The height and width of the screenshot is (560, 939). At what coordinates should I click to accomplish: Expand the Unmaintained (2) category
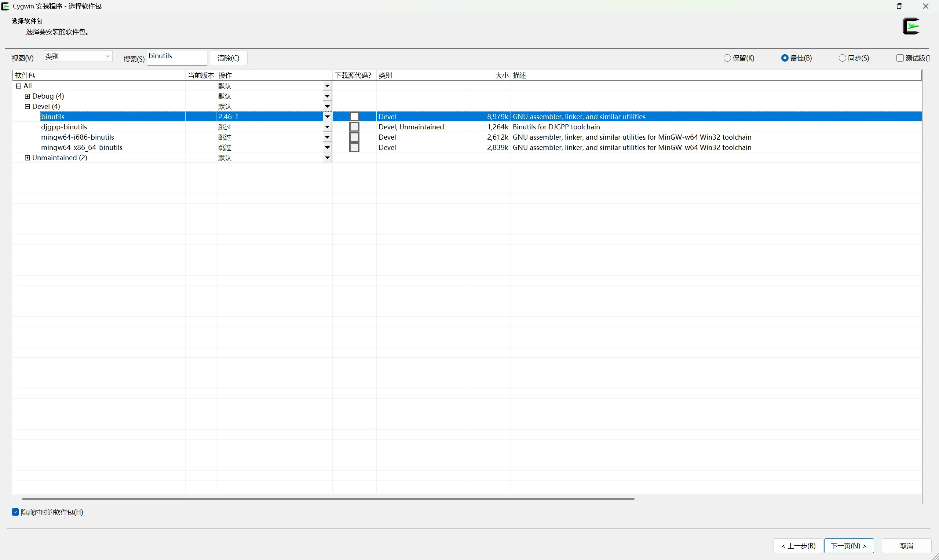27,158
